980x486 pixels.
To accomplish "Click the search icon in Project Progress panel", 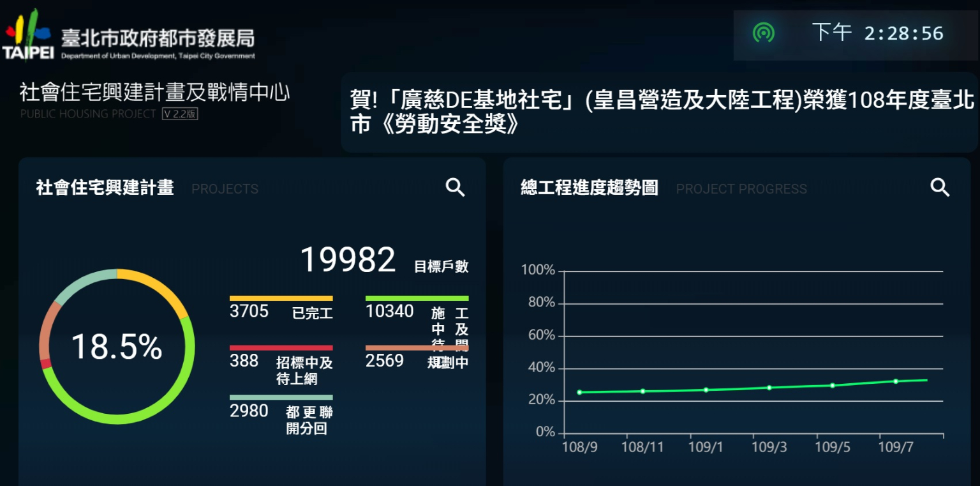I will (940, 188).
